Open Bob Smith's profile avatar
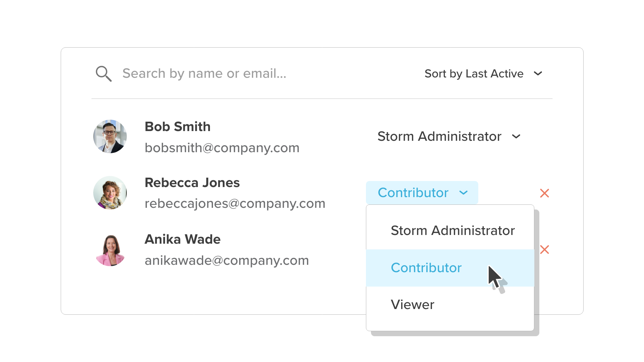 tap(110, 136)
